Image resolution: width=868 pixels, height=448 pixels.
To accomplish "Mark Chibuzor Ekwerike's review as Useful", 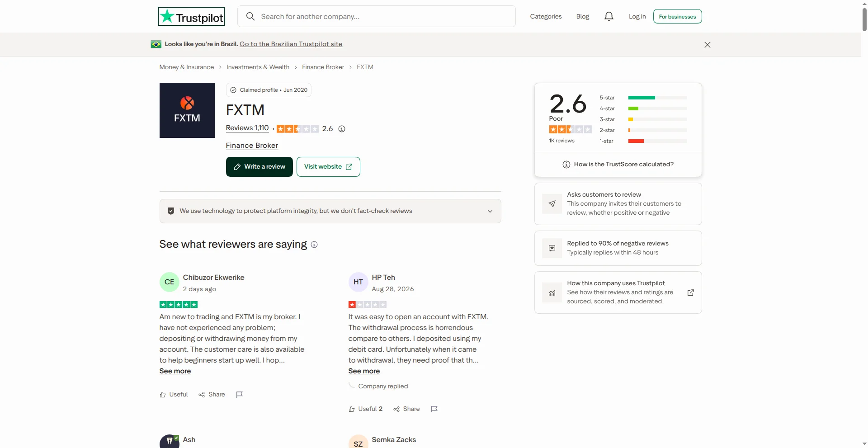I will (174, 395).
